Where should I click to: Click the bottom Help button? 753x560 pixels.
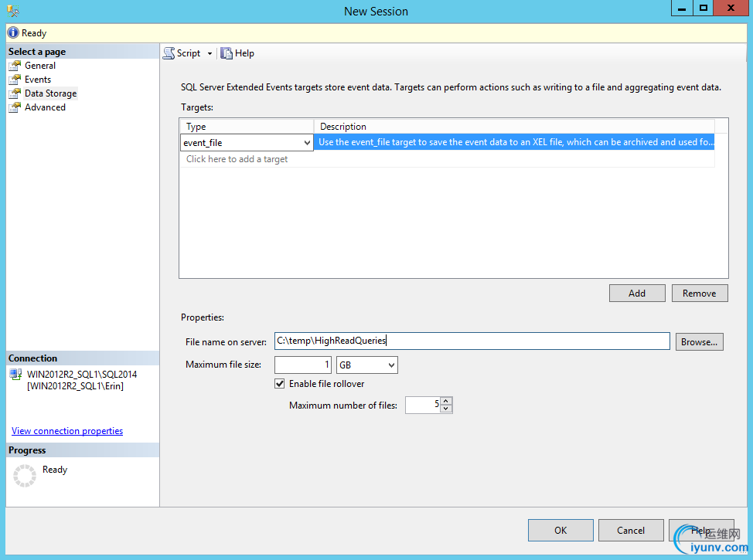[x=701, y=530]
